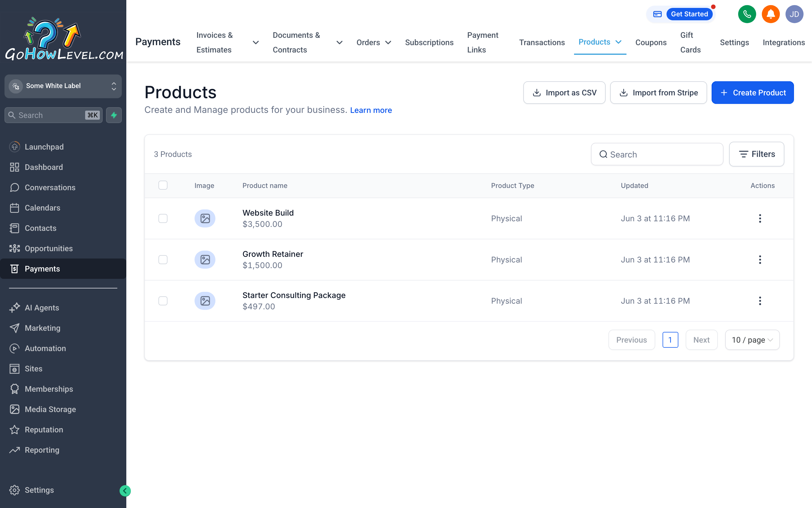Focus the sidebar Search box
812x508 pixels.
click(x=53, y=115)
